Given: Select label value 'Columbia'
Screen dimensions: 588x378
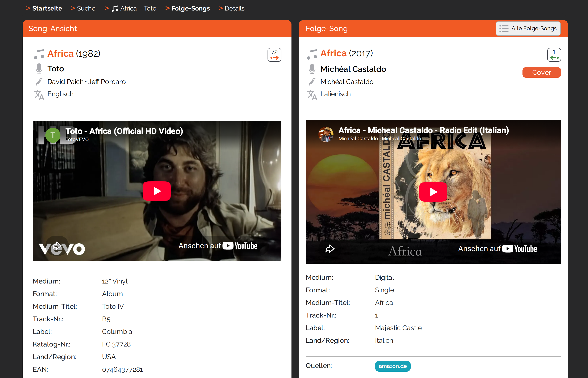Looking at the screenshot, I should pyautogui.click(x=117, y=332).
